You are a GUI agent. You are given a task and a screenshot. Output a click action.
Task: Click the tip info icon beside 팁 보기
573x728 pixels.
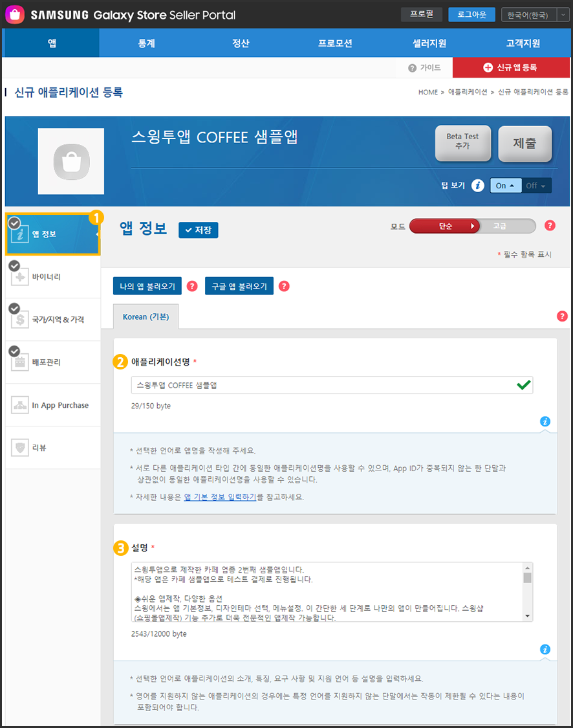(478, 186)
